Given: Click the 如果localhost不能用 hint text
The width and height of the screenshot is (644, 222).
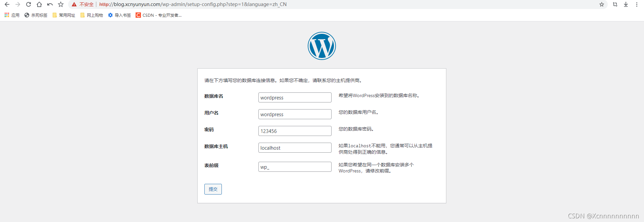Looking at the screenshot, I should coord(385,149).
